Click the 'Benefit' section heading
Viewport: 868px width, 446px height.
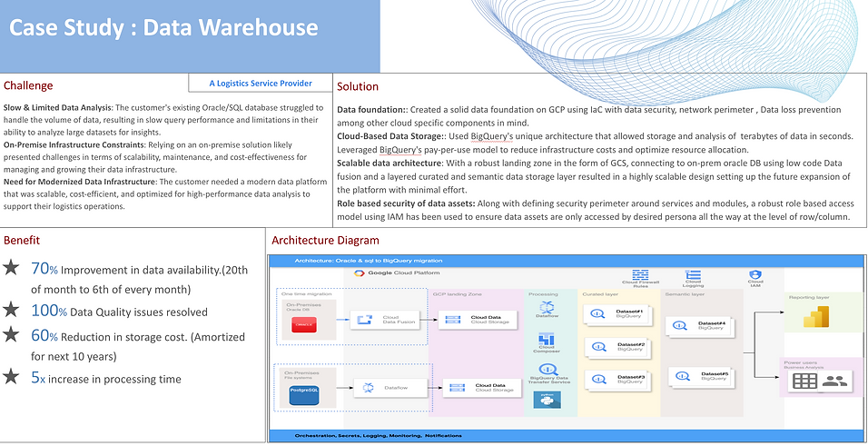click(x=22, y=240)
